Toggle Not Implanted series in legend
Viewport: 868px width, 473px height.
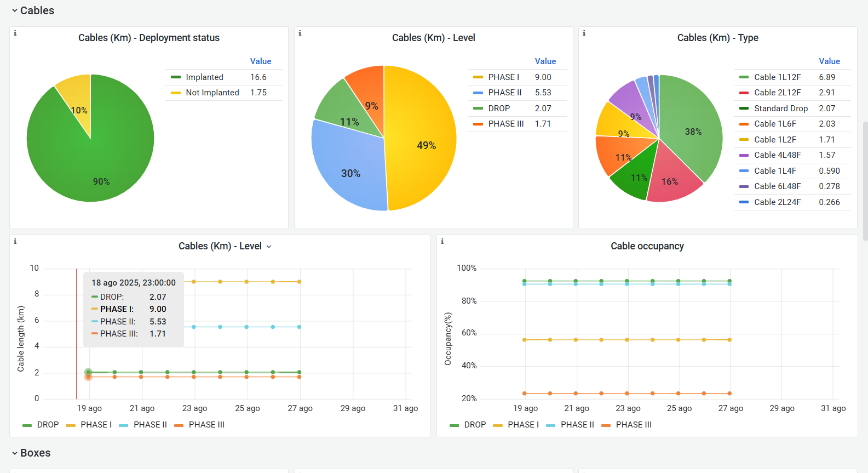212,93
